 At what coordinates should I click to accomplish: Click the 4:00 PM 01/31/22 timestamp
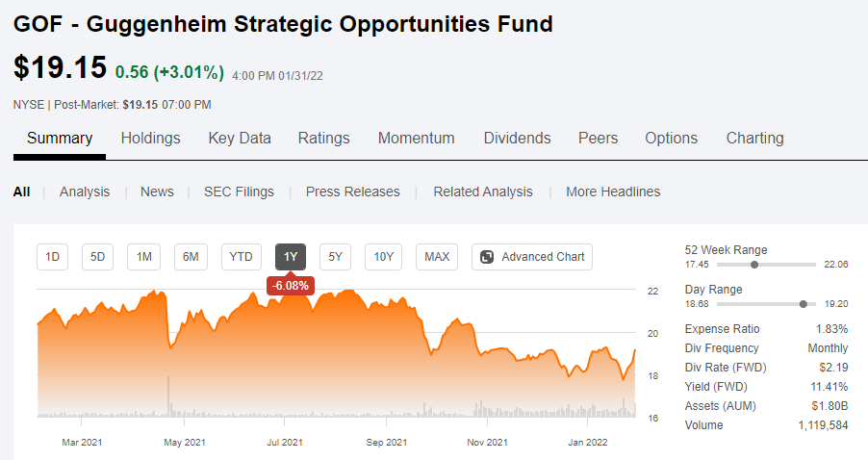click(277, 76)
